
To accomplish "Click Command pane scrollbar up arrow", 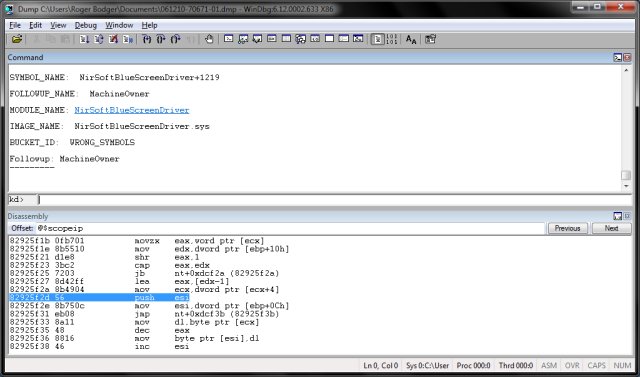I will click(x=626, y=70).
